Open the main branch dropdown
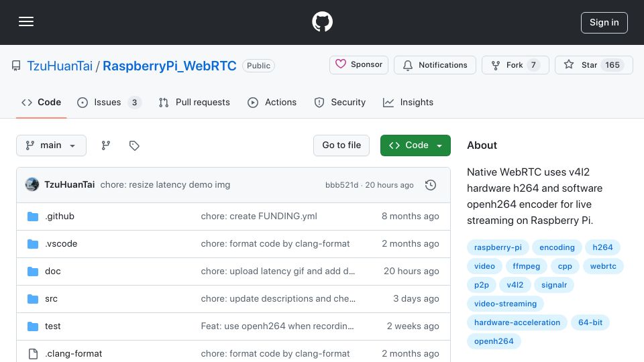The width and height of the screenshot is (644, 362). tap(52, 145)
